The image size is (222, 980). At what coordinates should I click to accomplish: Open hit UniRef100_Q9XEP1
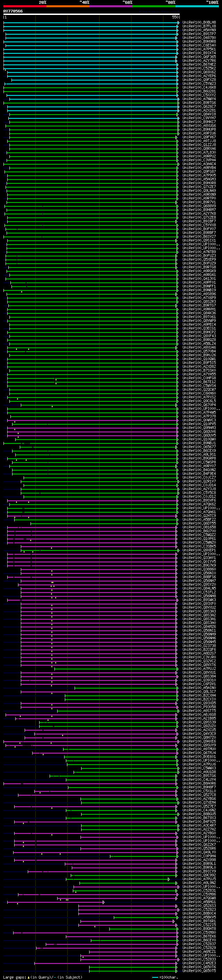pyautogui.click(x=199, y=550)
